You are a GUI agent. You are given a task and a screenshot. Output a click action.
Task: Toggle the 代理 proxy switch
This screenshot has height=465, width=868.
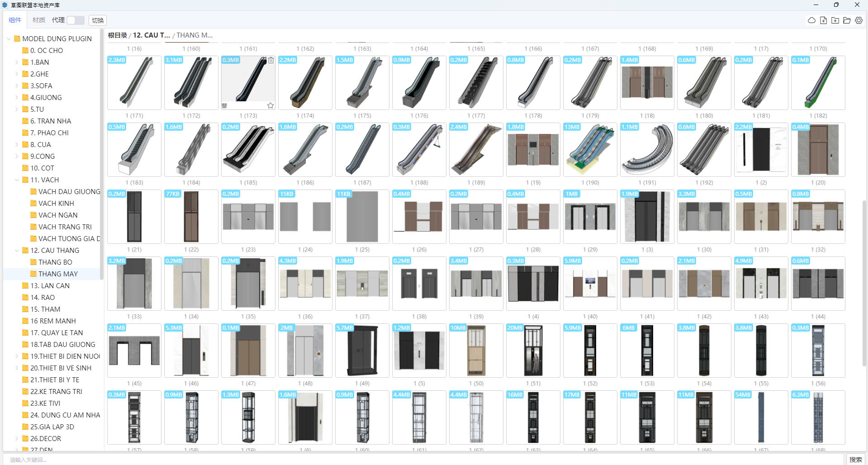75,20
